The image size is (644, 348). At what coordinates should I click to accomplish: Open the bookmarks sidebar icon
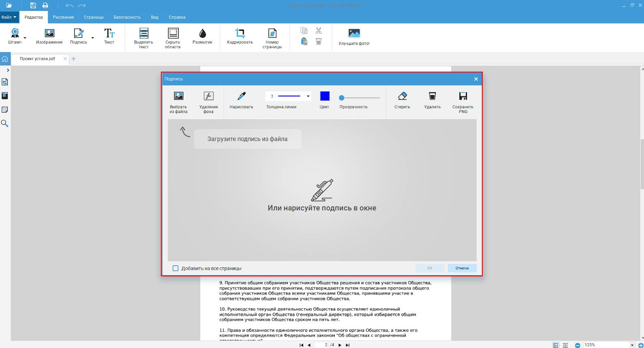pos(5,96)
